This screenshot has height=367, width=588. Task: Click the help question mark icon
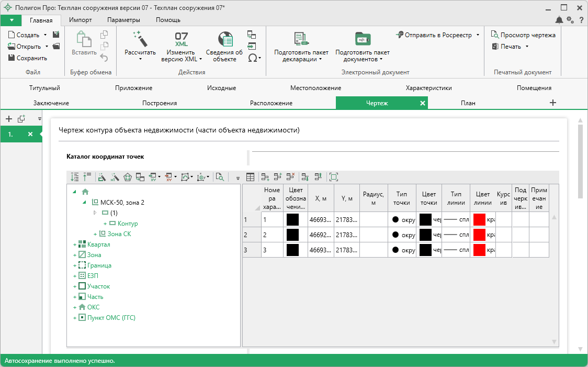pos(581,20)
